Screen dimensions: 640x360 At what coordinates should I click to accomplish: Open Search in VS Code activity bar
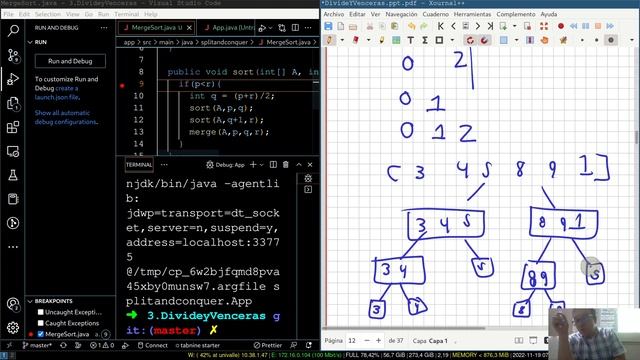pos(13,31)
